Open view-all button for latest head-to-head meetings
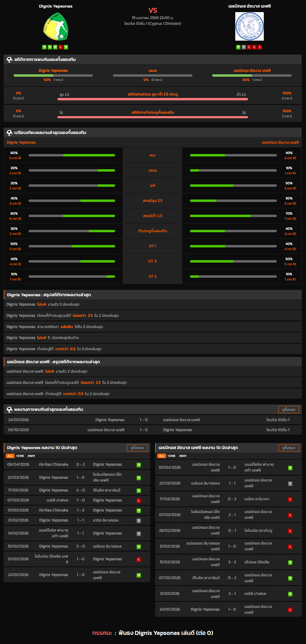This screenshot has height=644, width=306. (x=288, y=410)
